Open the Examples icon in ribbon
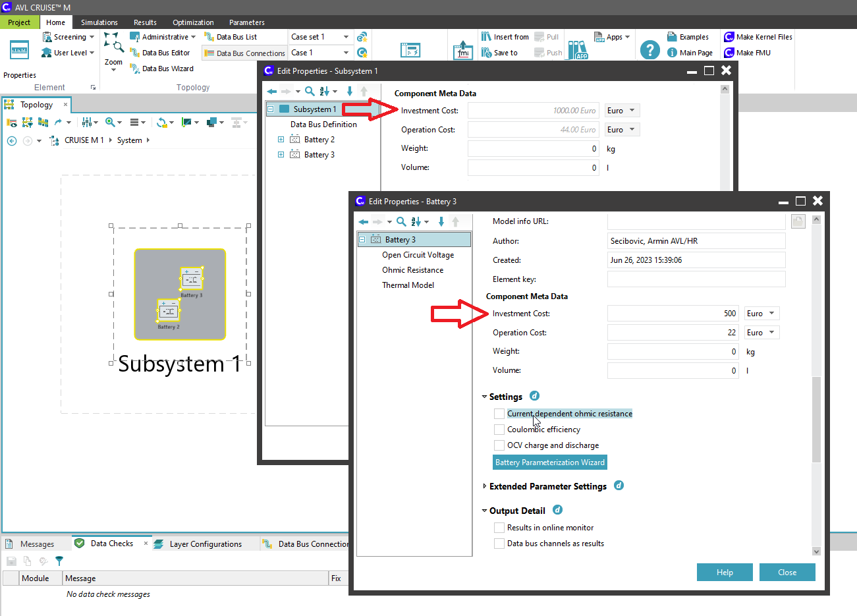This screenshot has height=616, width=857. point(672,37)
